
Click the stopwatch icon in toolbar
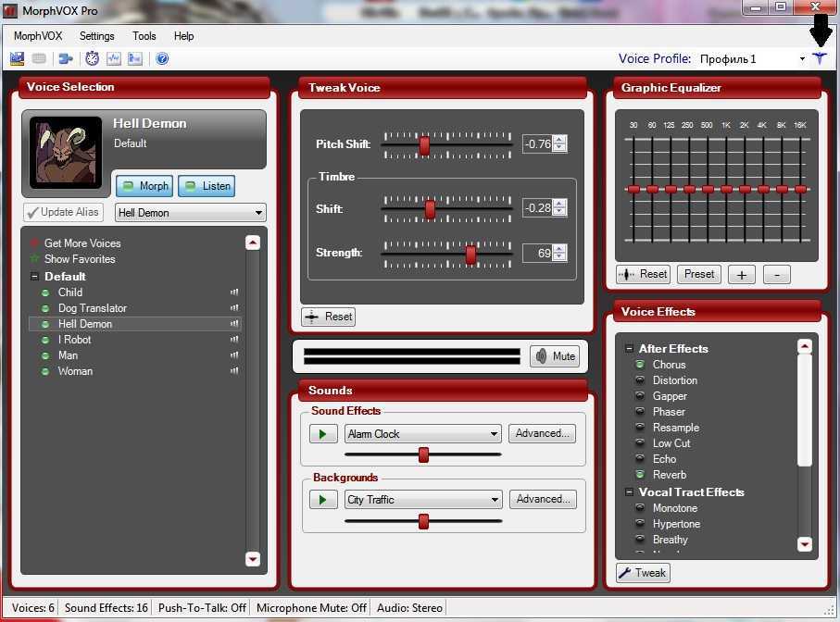point(93,59)
